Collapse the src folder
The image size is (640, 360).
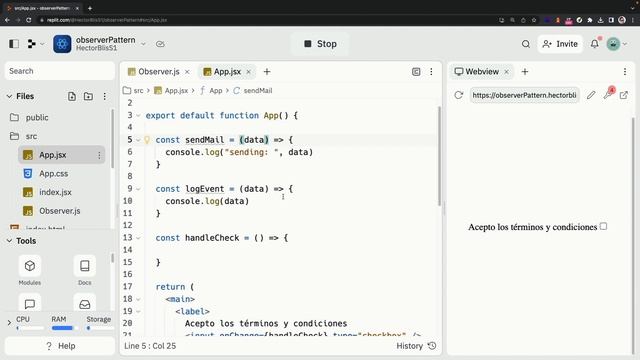pos(31,136)
